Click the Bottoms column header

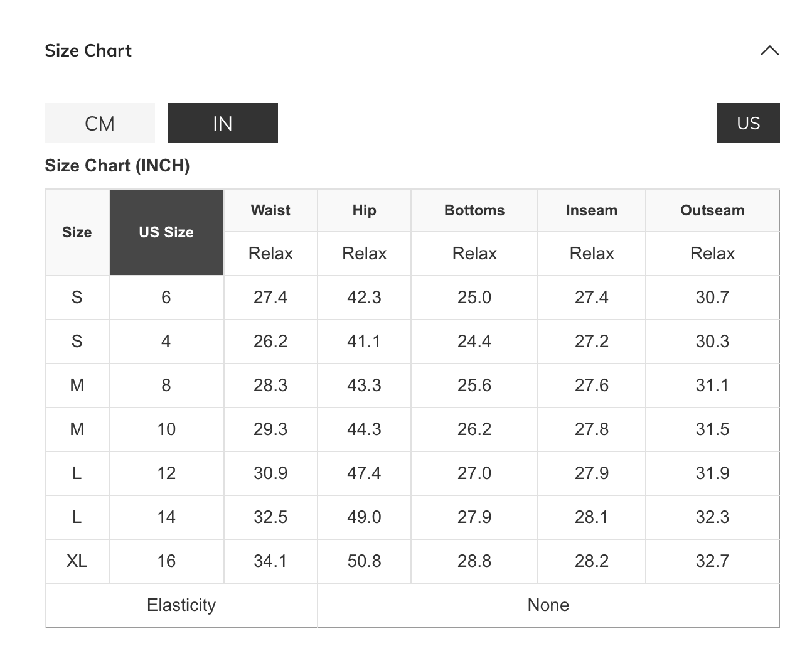click(x=474, y=210)
